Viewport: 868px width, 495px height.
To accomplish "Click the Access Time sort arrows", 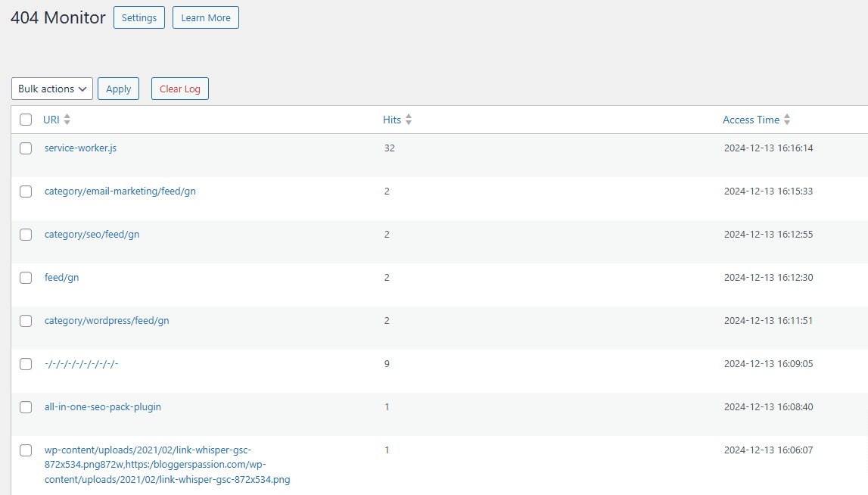I will coord(787,120).
